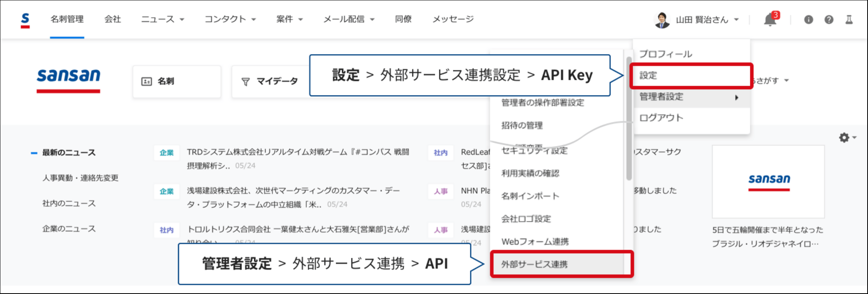Image resolution: width=868 pixels, height=294 pixels.
Task: Open the help question mark icon
Action: click(829, 20)
